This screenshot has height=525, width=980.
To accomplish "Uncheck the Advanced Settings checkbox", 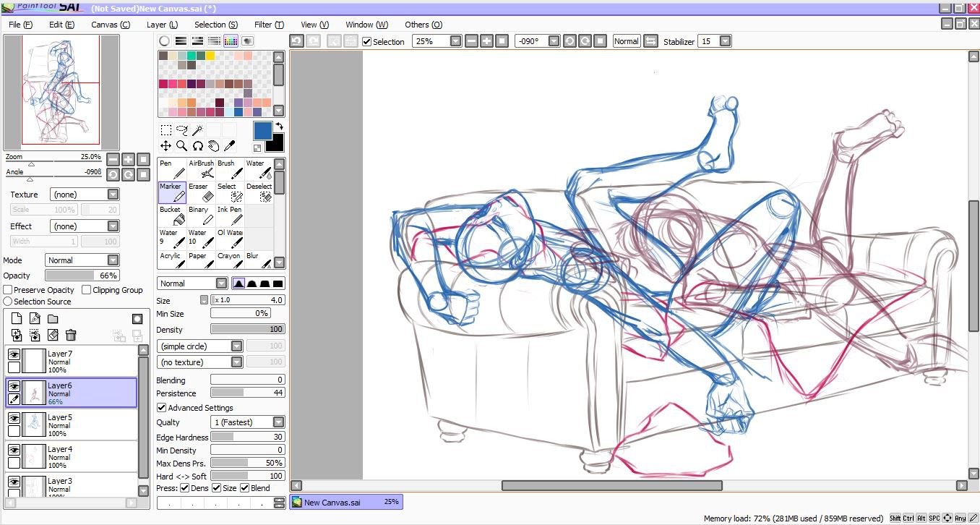I will [161, 408].
